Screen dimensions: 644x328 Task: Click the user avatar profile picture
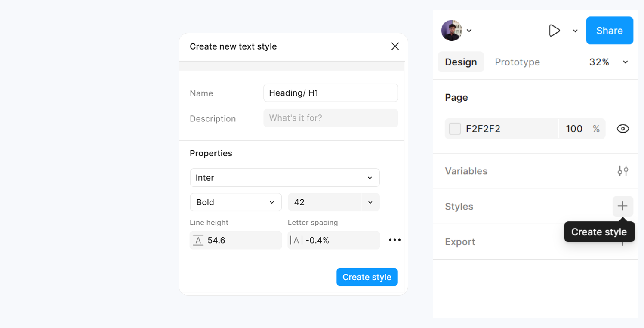(451, 30)
